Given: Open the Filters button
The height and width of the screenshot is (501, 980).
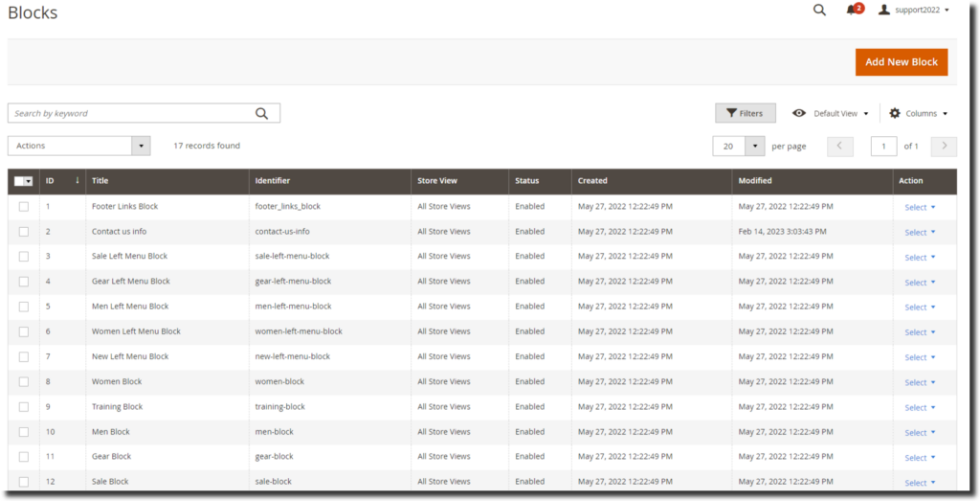Looking at the screenshot, I should pos(745,113).
